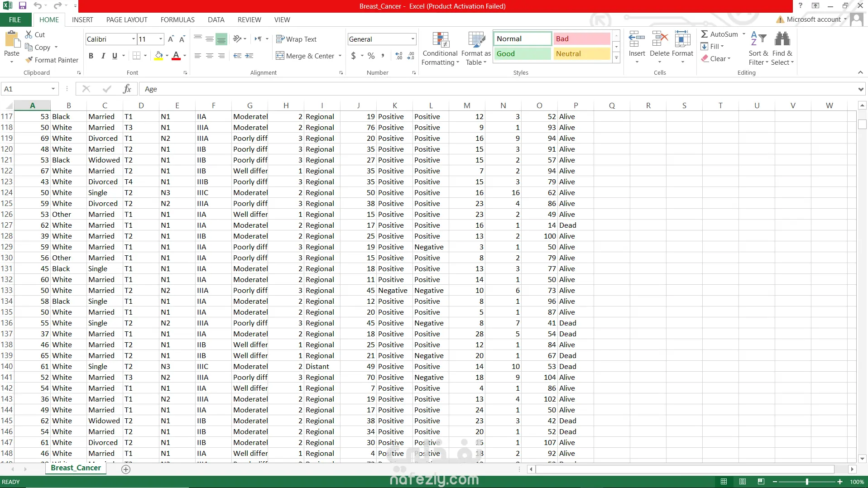This screenshot has height=488, width=868.
Task: Open Sort & Filter options
Action: tap(758, 48)
